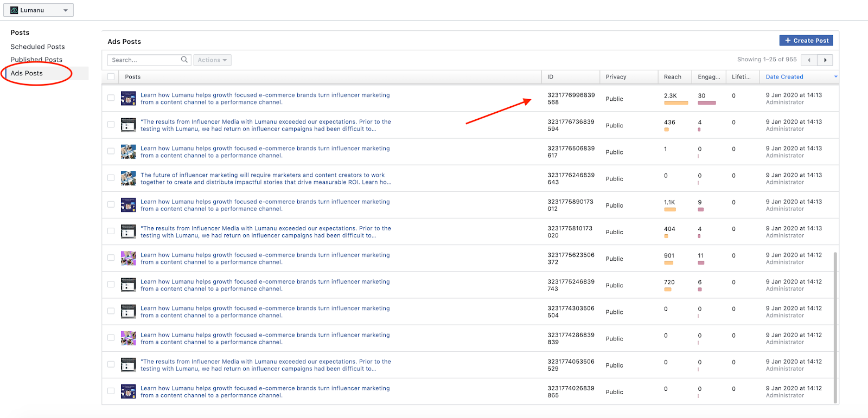Check the box for post 3231775246839743
868x418 pixels.
pos(111,285)
